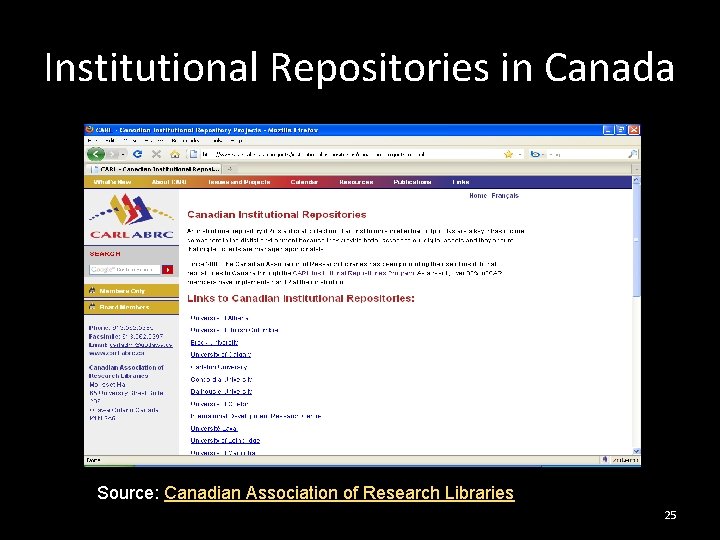Click the Forward navigation arrow
Viewport: 720px width, 540px height.
tap(112, 154)
